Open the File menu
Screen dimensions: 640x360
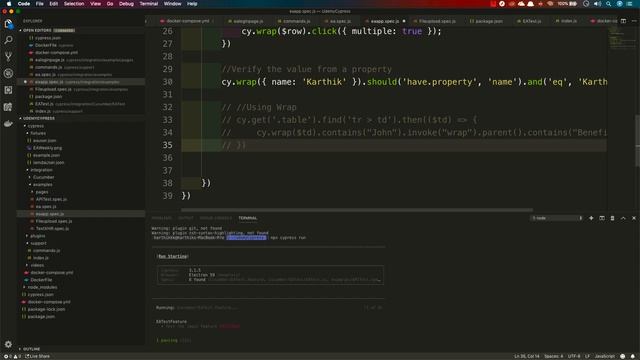pyautogui.click(x=40, y=4)
